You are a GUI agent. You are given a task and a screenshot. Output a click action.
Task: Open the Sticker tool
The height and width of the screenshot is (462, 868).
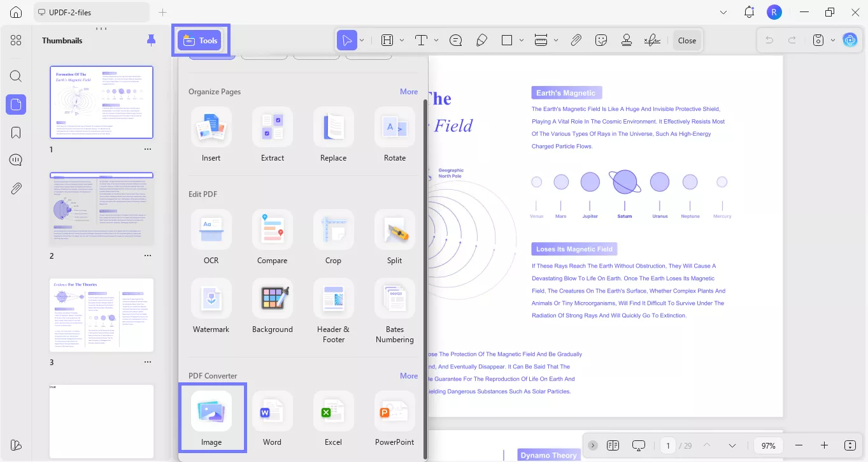click(x=601, y=40)
